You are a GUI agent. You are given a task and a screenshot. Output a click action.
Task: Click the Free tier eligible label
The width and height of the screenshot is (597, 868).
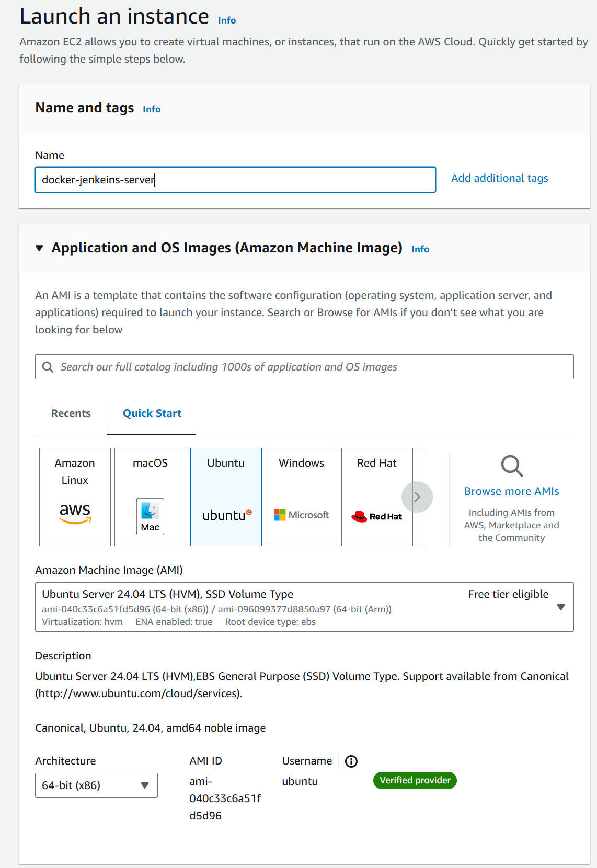coord(508,594)
